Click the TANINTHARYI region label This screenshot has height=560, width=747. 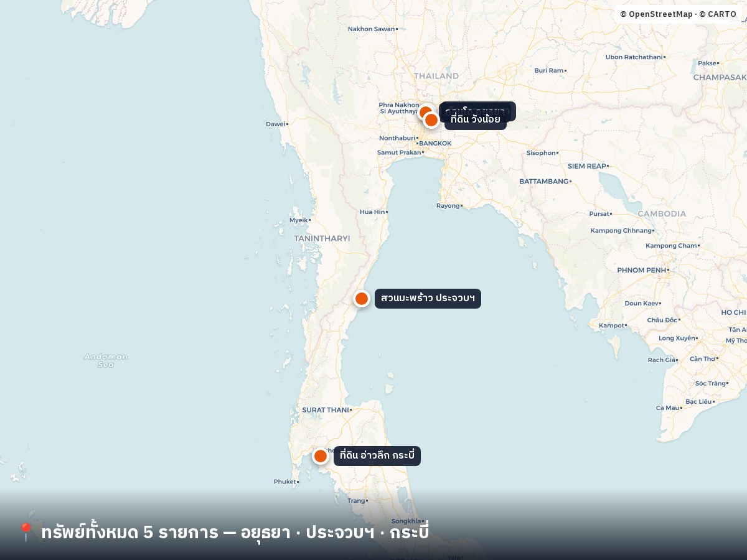[322, 238]
